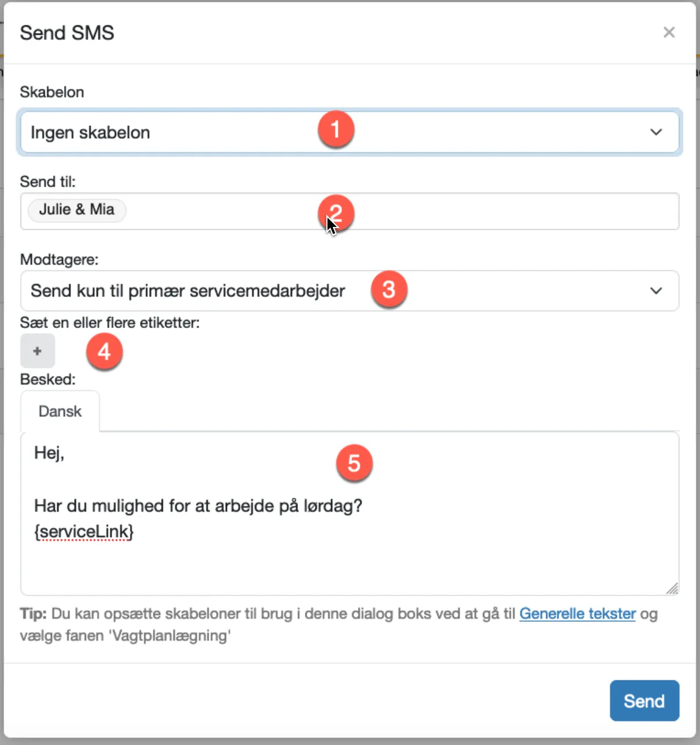
Task: Click the chevron on Modtagere select box
Action: 656,290
